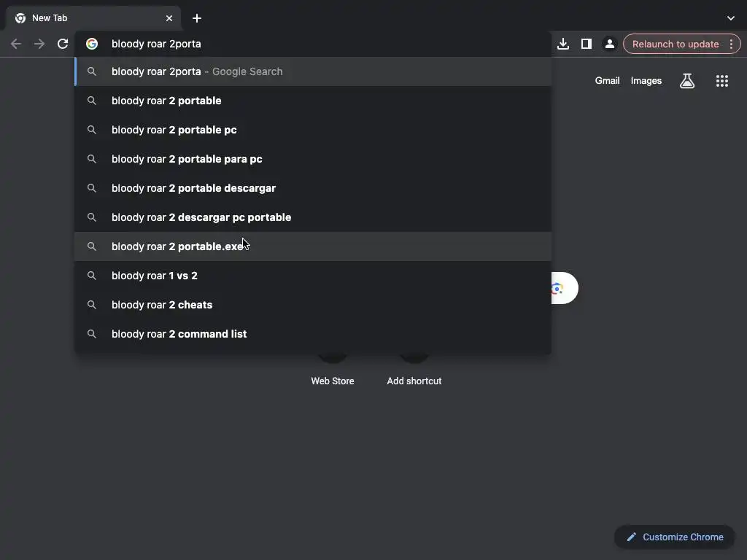Open the Images link
The image size is (747, 560).
(x=646, y=81)
